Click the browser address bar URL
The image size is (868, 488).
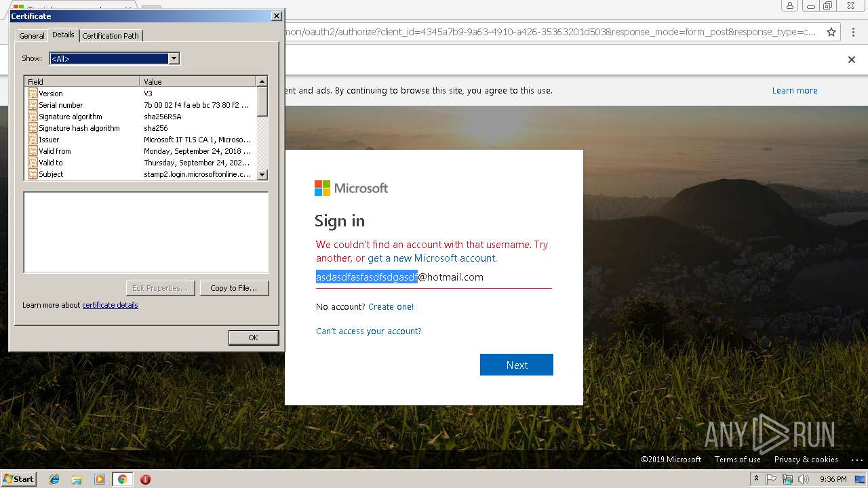click(x=551, y=32)
